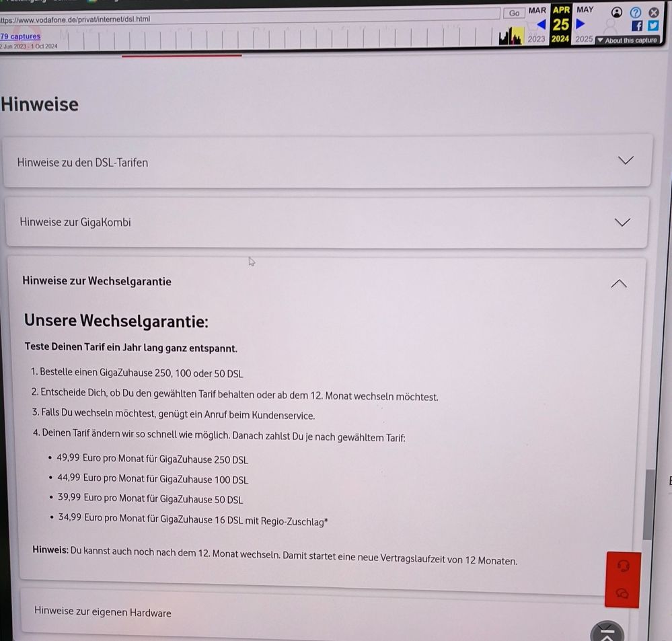
Task: Click 'Unsere Wechselgarantie:' heading
Action: point(116,320)
